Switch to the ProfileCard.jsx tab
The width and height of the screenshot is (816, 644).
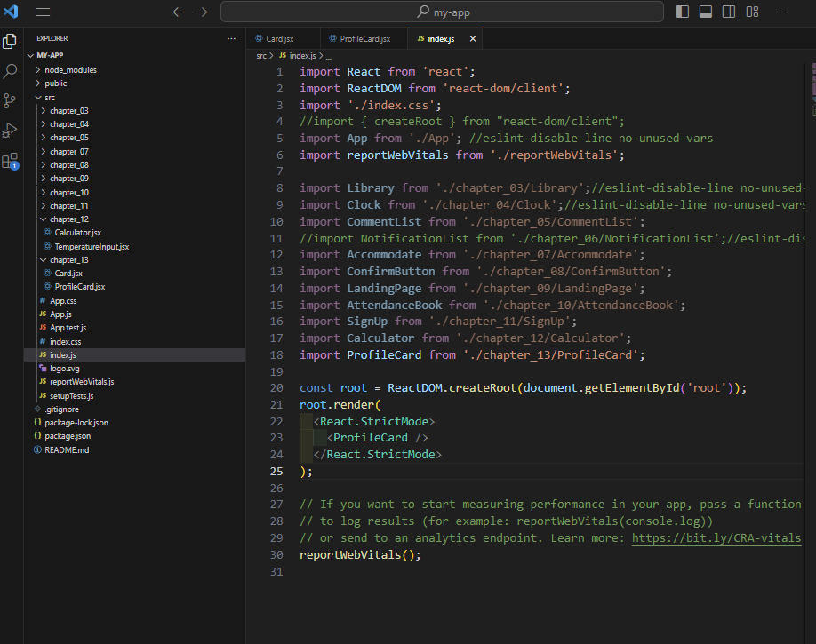pos(364,39)
